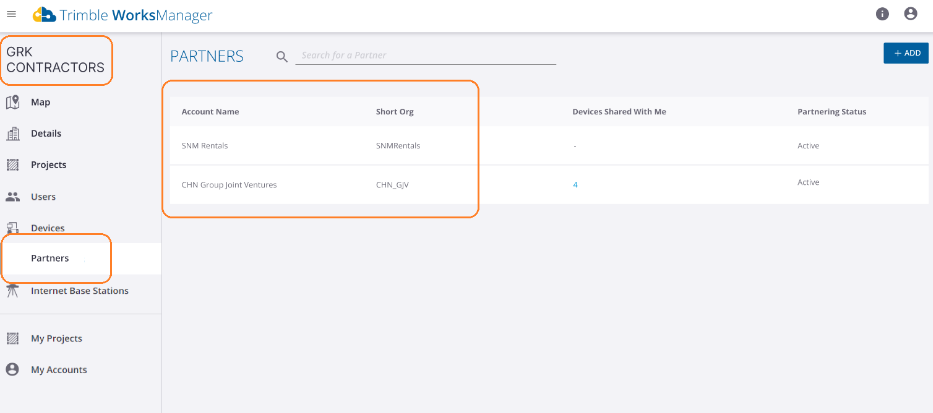Screen dimensions: 933x413
Task: Sort by Partnering Status column header
Action: [x=831, y=112]
